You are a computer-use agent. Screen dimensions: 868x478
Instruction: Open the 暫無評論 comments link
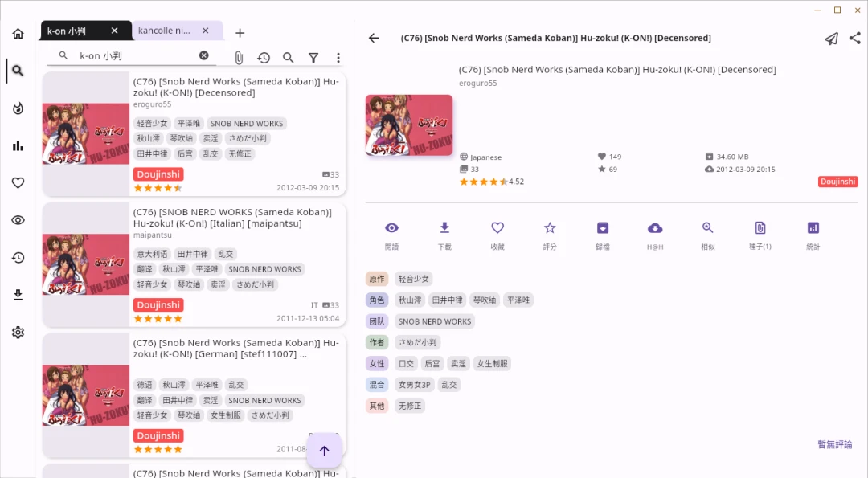tap(835, 444)
